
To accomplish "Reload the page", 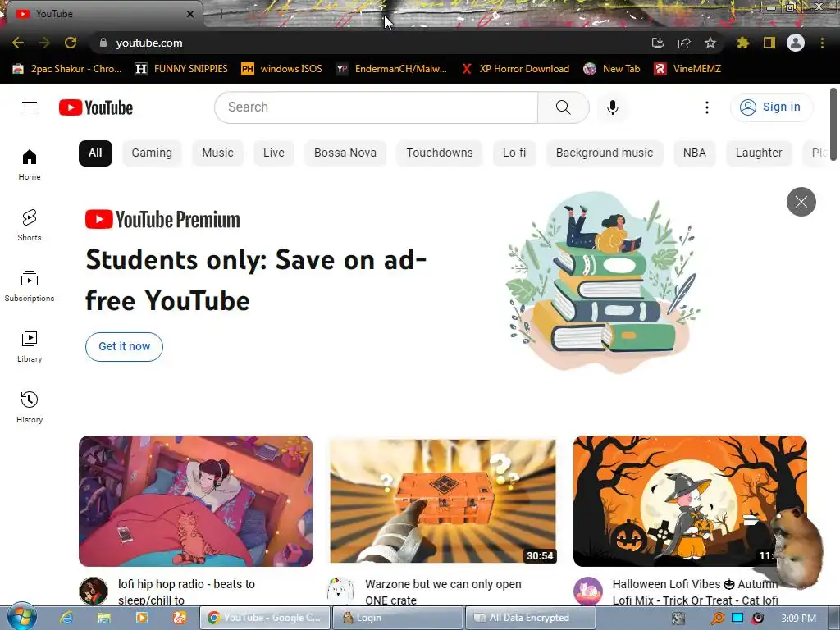I will (71, 43).
